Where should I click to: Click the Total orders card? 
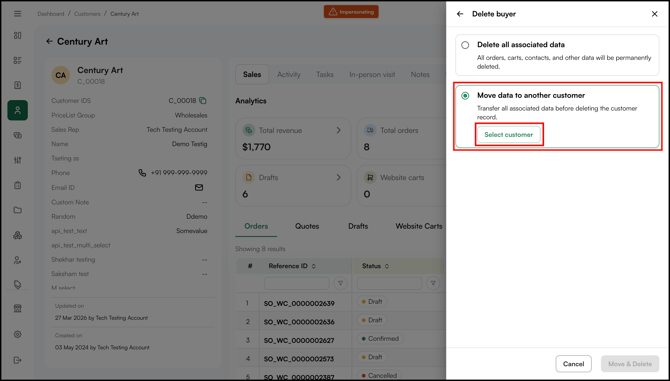(x=401, y=139)
